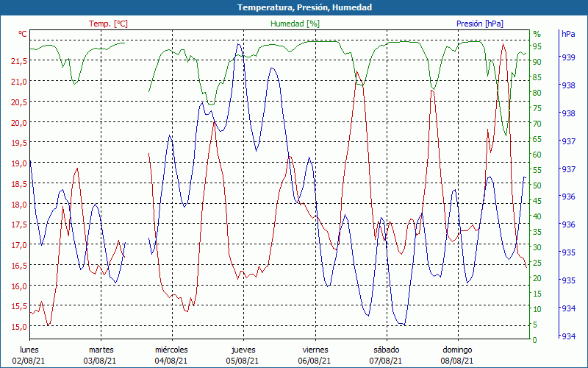Click the 18,0 temperature axis value
The image size is (588, 368).
pyautogui.click(x=19, y=205)
